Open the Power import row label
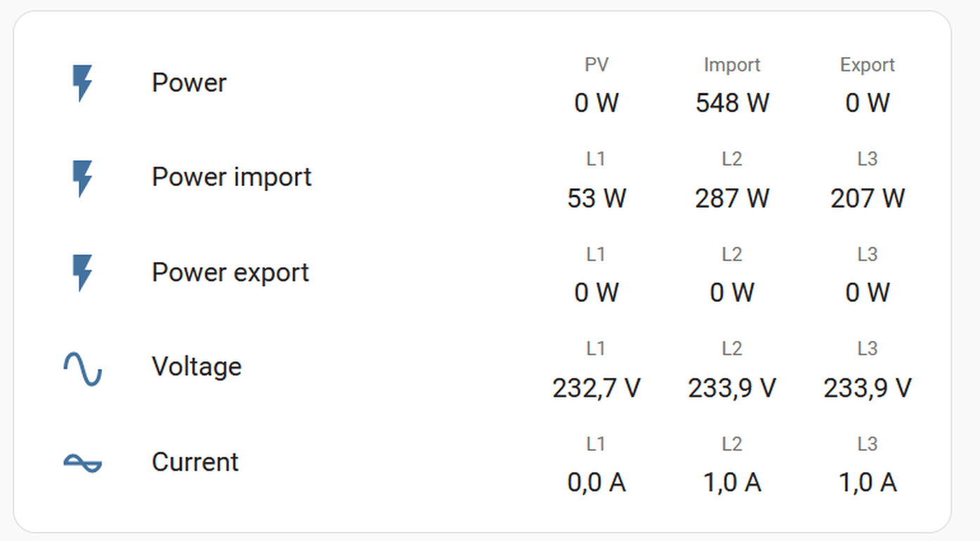 (232, 177)
